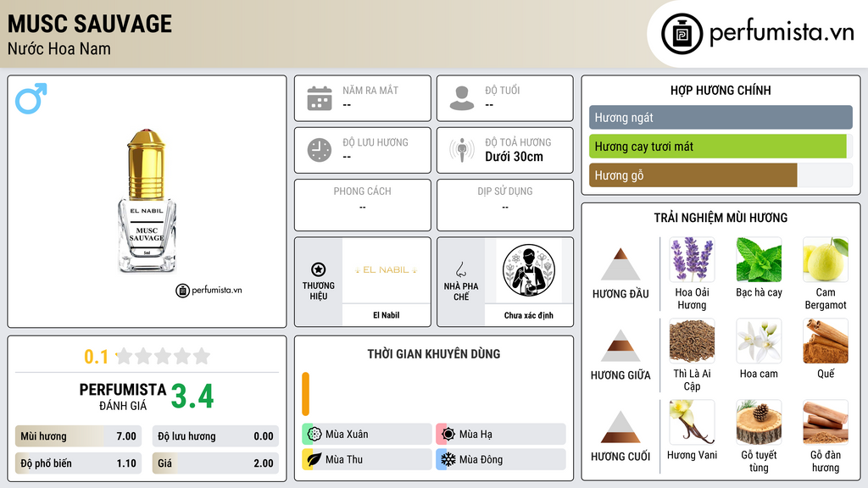The height and width of the screenshot is (488, 868).
Task: Click the Hương giữa pyramid icon
Action: tap(620, 346)
